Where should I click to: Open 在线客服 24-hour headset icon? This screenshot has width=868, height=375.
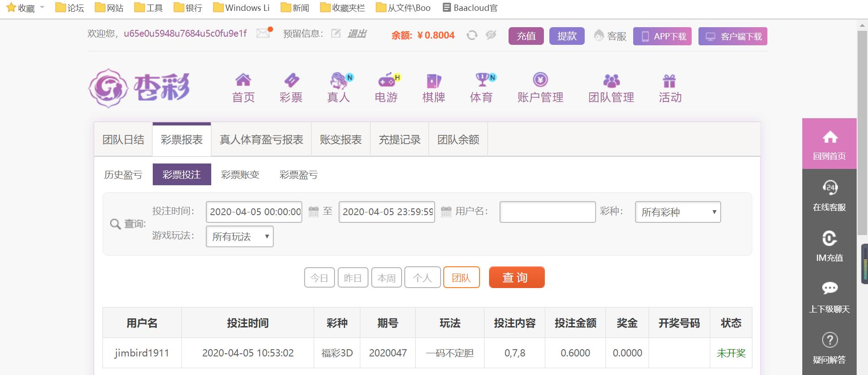pyautogui.click(x=830, y=187)
